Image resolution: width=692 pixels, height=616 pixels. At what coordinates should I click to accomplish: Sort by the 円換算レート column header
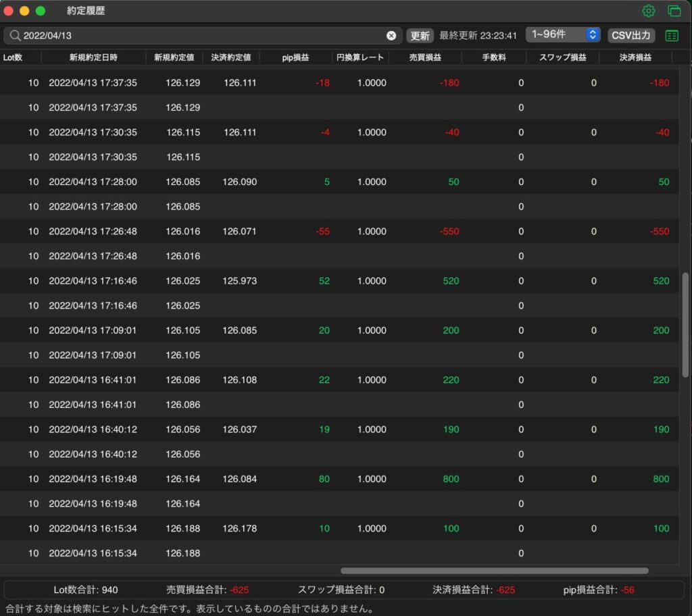(x=360, y=57)
